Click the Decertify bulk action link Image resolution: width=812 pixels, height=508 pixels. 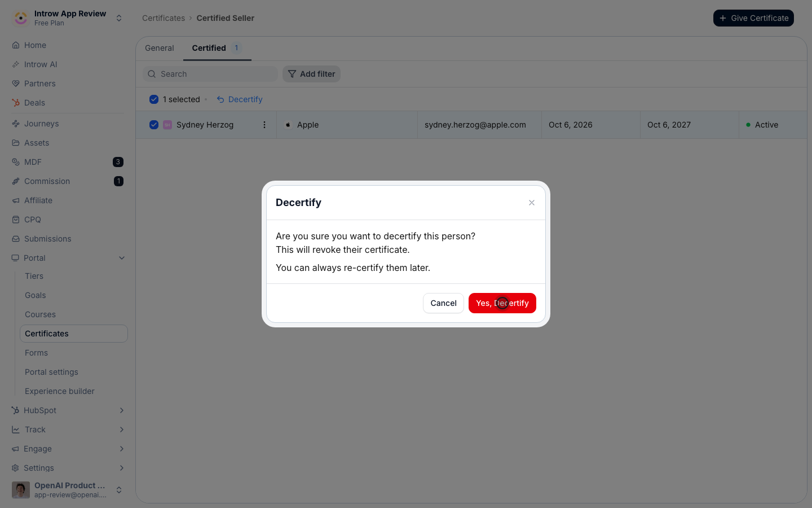tap(240, 99)
